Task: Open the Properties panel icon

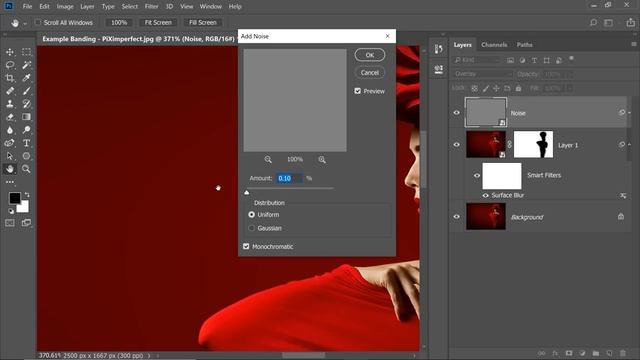Action: coord(439,69)
